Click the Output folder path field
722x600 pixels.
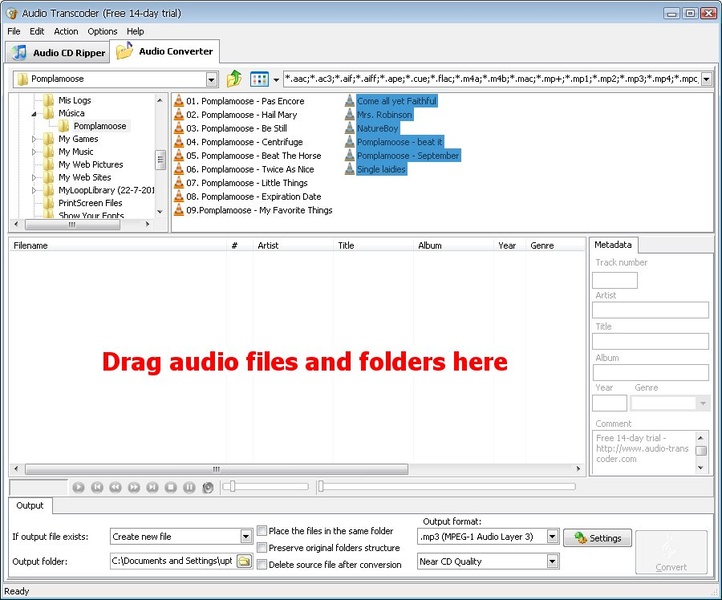[173, 561]
